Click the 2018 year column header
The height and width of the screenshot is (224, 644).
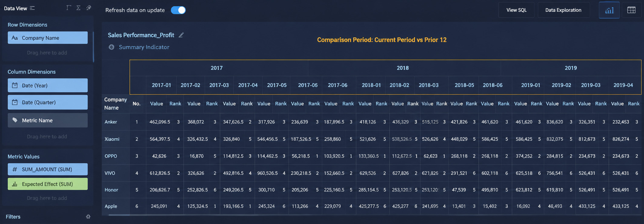pos(403,68)
